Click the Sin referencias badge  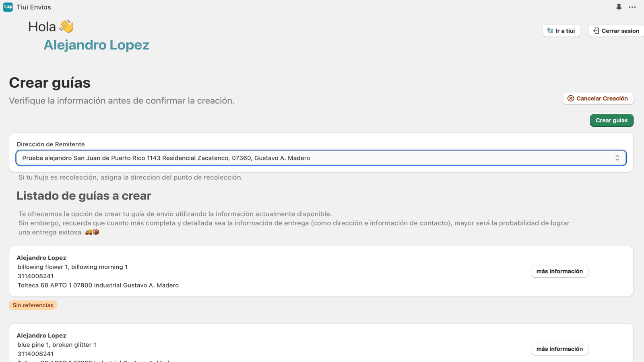point(33,305)
